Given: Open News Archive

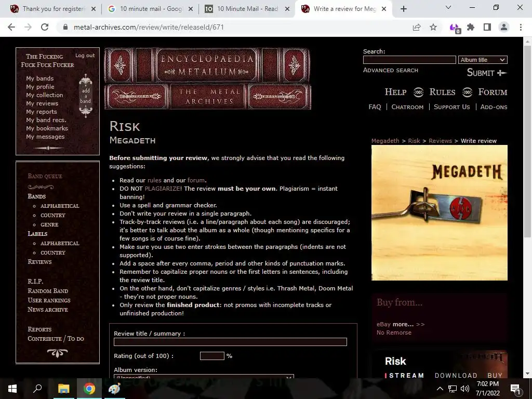Looking at the screenshot, I should click(48, 310).
